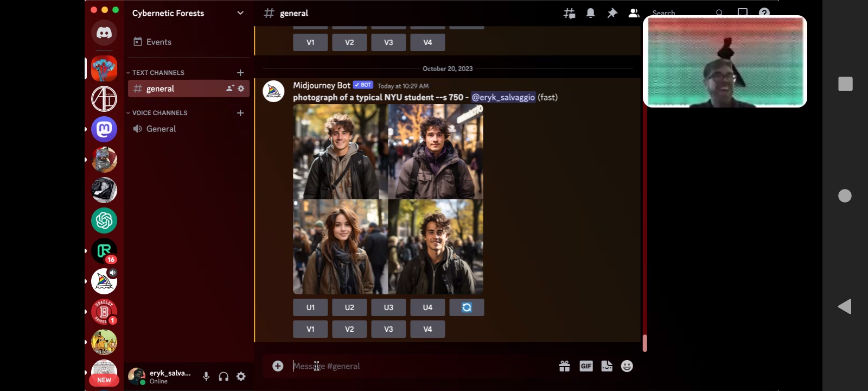Toggle microphone mute
The height and width of the screenshot is (391, 868).
206,376
